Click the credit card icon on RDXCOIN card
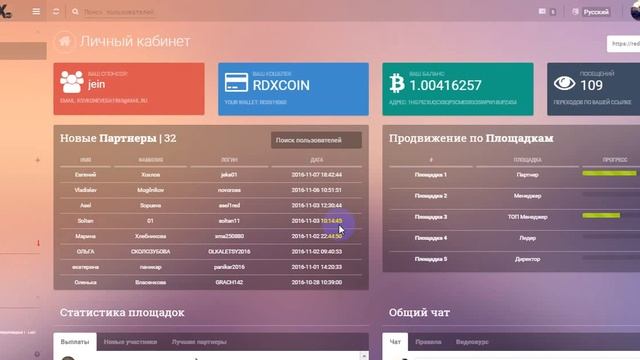Viewport: 640px width, 360px height. tap(236, 82)
